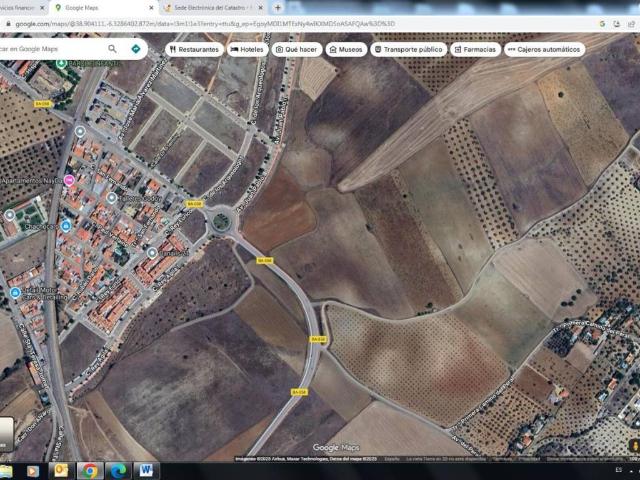Viewport: 640px width, 480px height.
Task: Open directions with the blue arrow icon
Action: (x=136, y=49)
